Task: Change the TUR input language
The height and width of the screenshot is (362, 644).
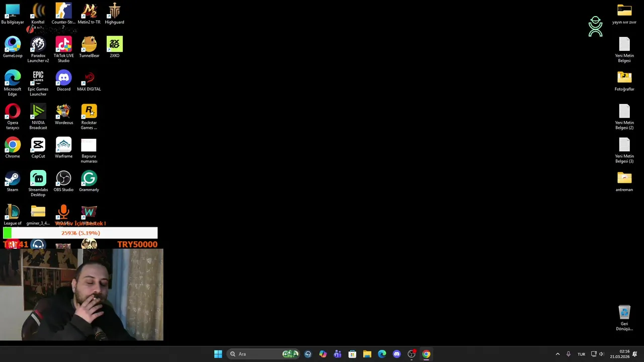Action: [x=581, y=354]
